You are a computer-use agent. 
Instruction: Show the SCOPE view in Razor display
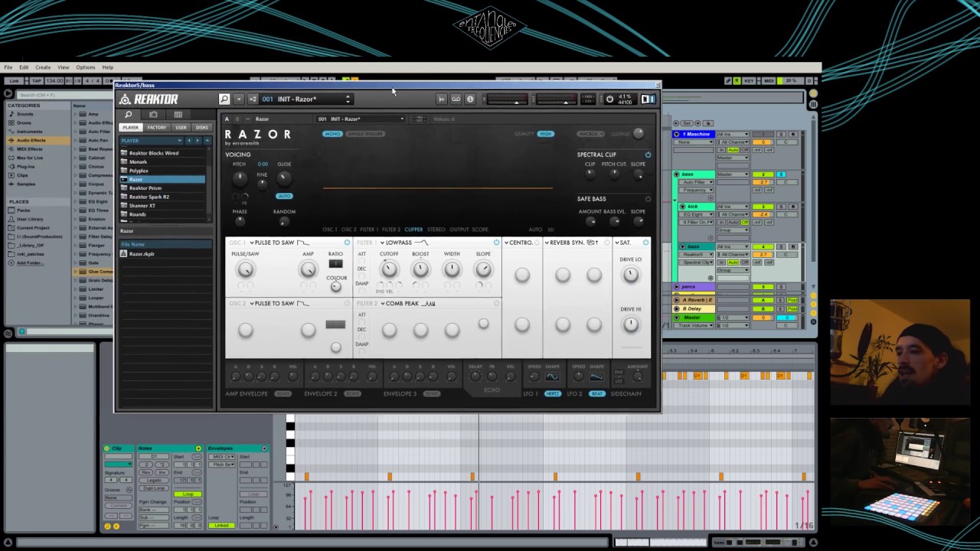(x=480, y=230)
